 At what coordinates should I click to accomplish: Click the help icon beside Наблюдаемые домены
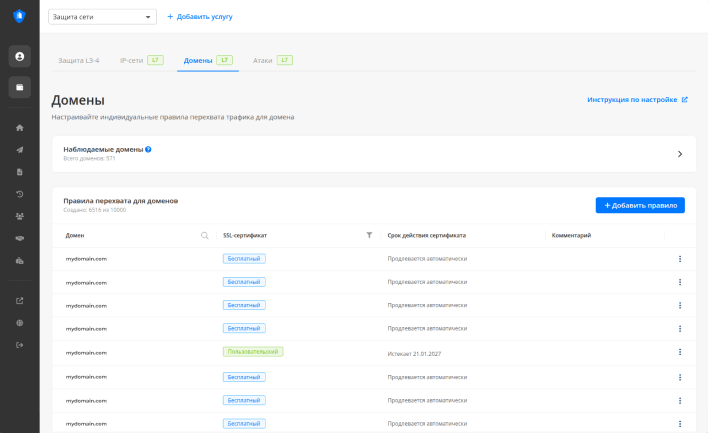[148, 149]
